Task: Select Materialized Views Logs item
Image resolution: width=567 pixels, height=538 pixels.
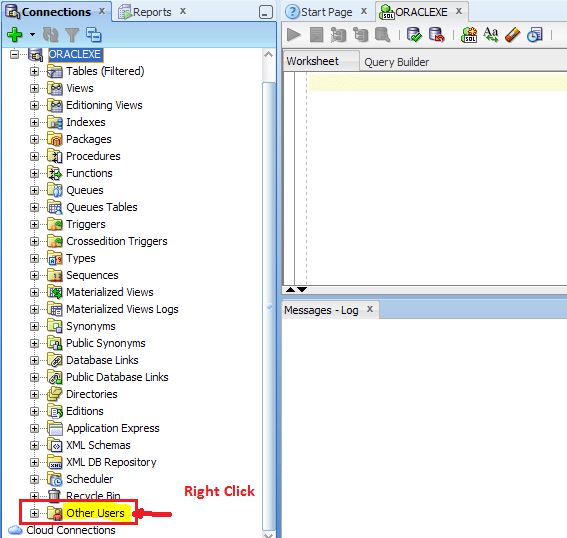Action: coord(122,309)
